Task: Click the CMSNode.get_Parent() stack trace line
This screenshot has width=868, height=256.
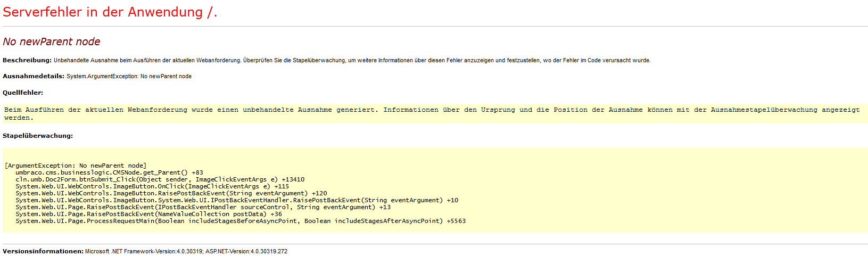Action: [x=109, y=172]
